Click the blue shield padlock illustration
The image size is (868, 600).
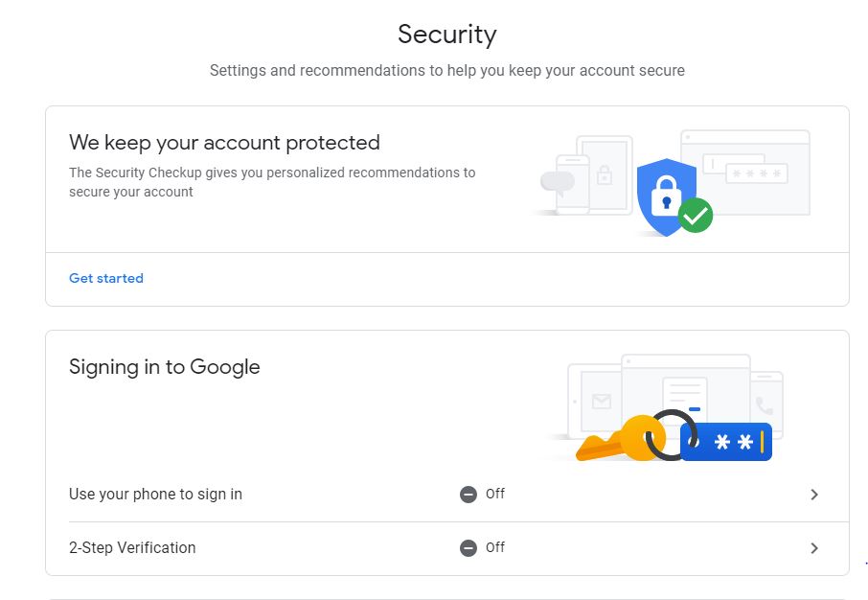[x=666, y=192]
